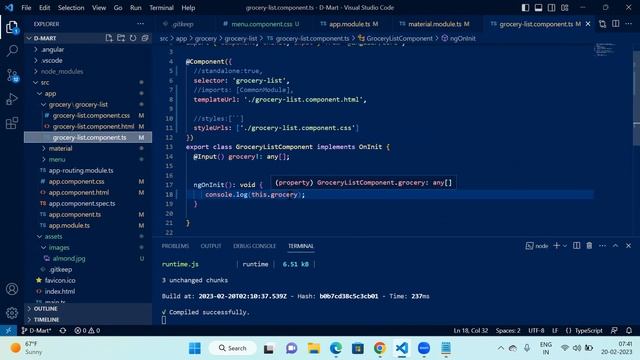640x360 pixels.
Task: Click Spaces: 2 indentation setting
Action: click(508, 330)
